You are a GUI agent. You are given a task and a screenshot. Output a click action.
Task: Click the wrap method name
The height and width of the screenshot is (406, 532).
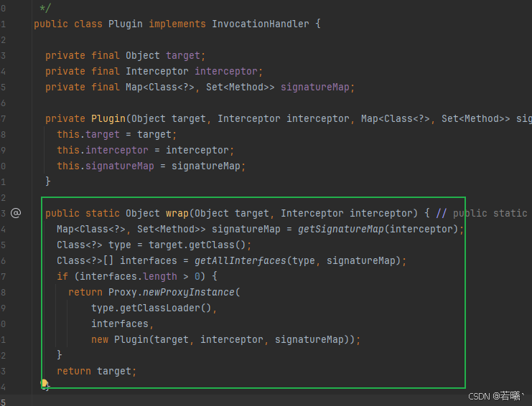[x=177, y=213]
